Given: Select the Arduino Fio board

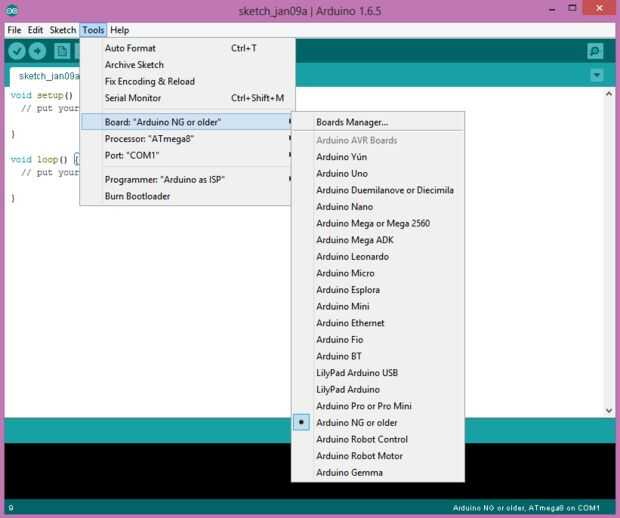Looking at the screenshot, I should coord(378,340).
